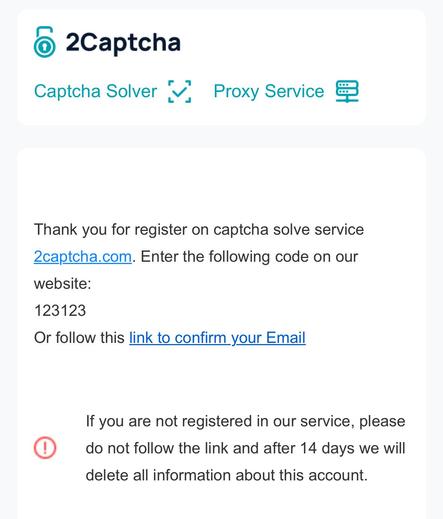The width and height of the screenshot is (443, 519).
Task: Open the link to confirm your Email
Action: (217, 338)
